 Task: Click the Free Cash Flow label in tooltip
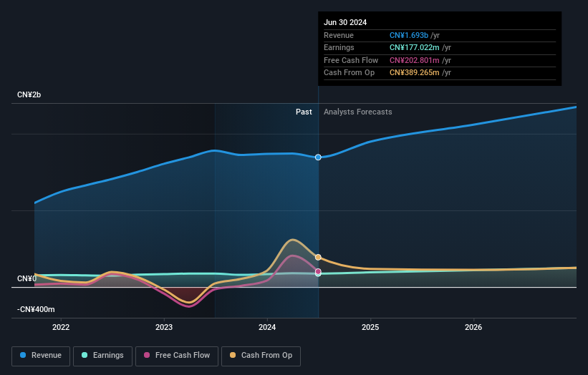[351, 60]
